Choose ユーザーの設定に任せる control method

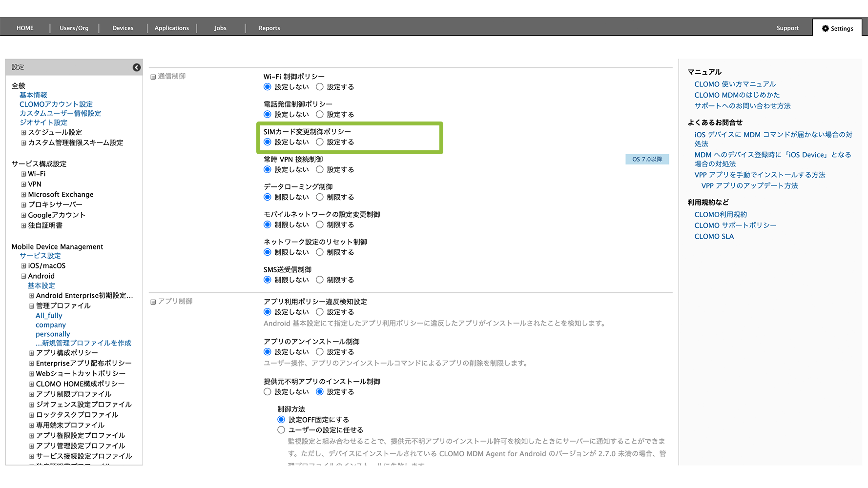[x=281, y=430]
